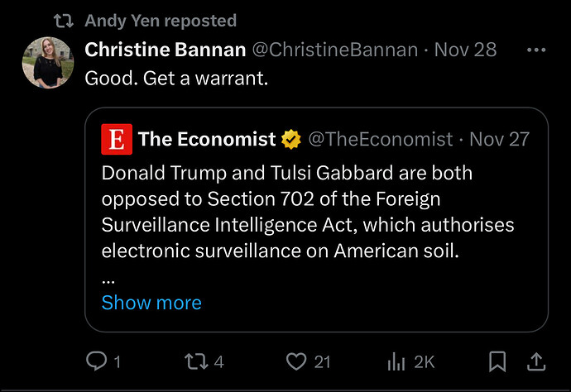Like the tweet with the heart icon
The image size is (571, 392).
[x=297, y=361]
